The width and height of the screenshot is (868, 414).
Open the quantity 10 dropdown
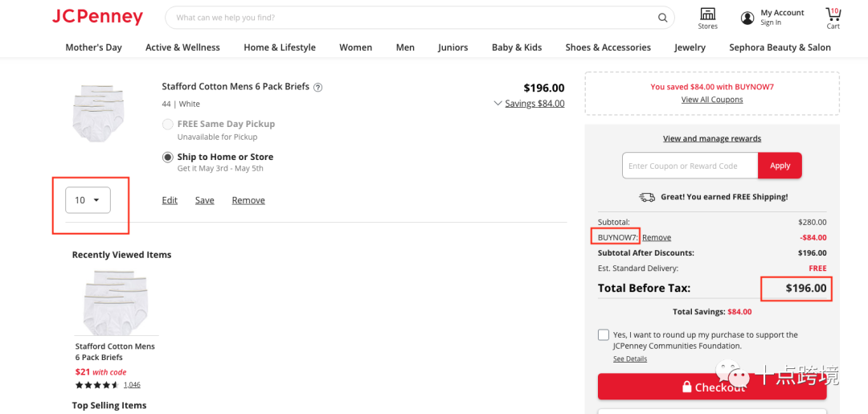[88, 200]
